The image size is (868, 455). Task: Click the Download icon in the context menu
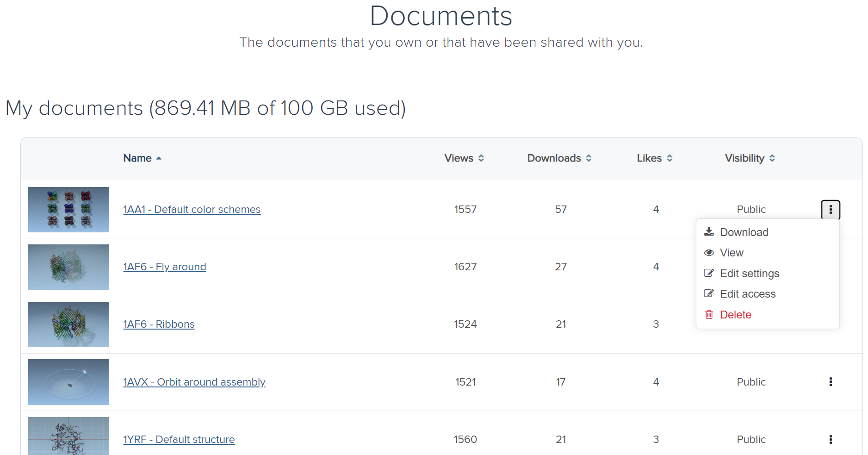[709, 232]
